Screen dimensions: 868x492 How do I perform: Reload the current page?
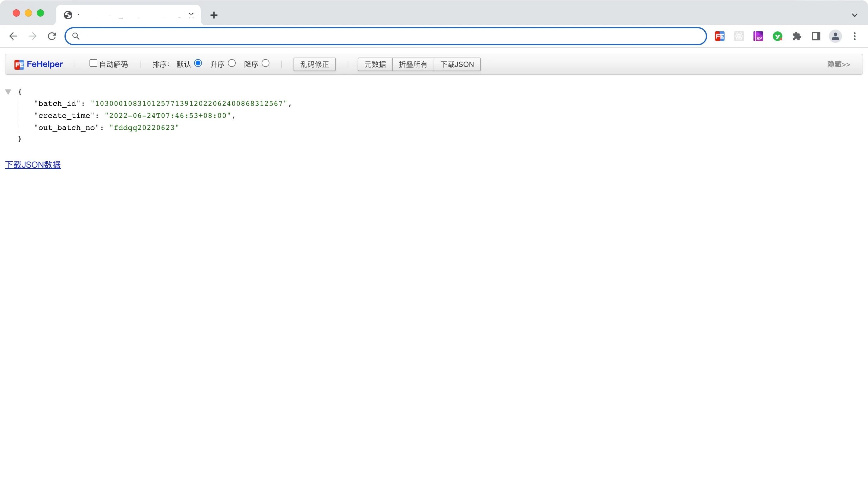[x=52, y=36]
